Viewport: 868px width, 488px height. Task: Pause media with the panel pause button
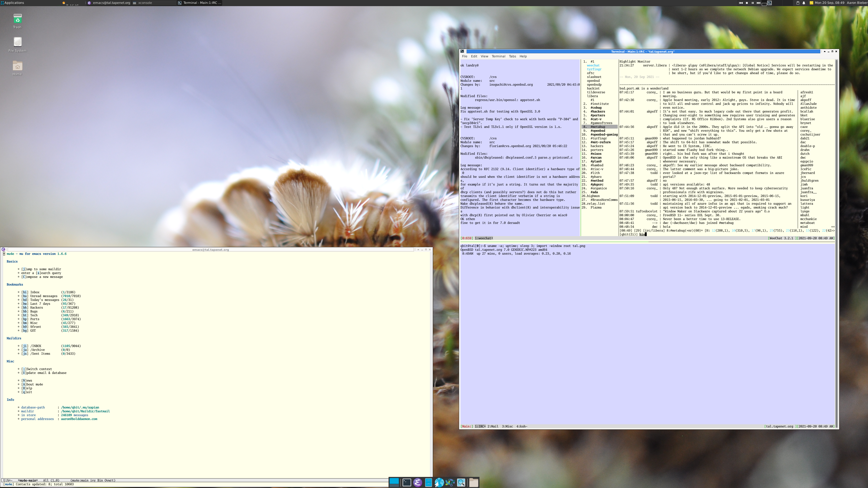tap(752, 3)
